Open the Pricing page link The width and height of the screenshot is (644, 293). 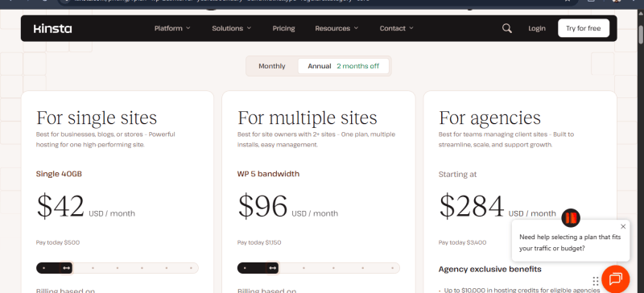click(284, 28)
